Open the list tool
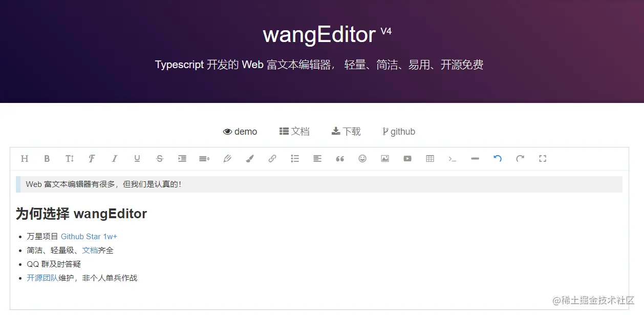The height and width of the screenshot is (315, 644). [295, 159]
